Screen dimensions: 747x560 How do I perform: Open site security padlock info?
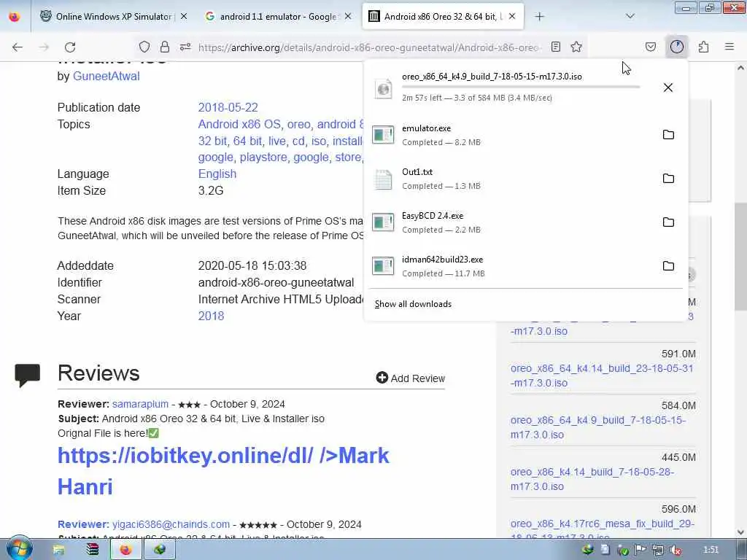[x=165, y=47]
